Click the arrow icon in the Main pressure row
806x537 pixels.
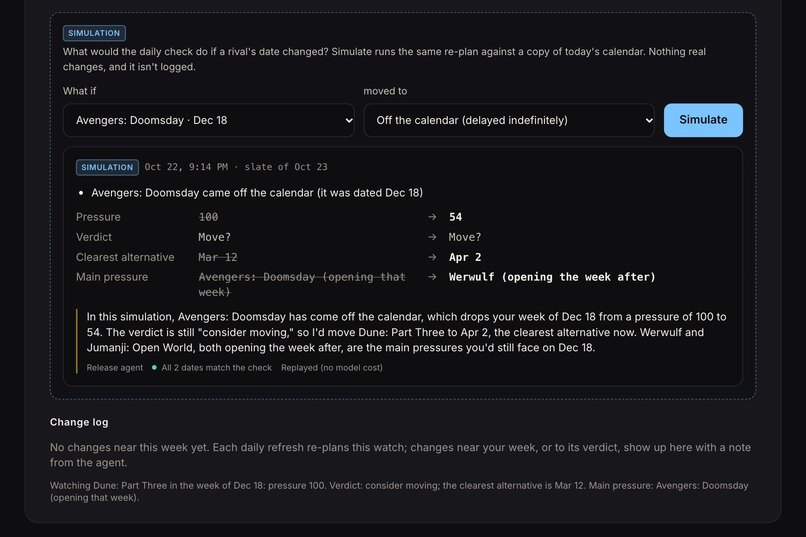click(x=432, y=277)
